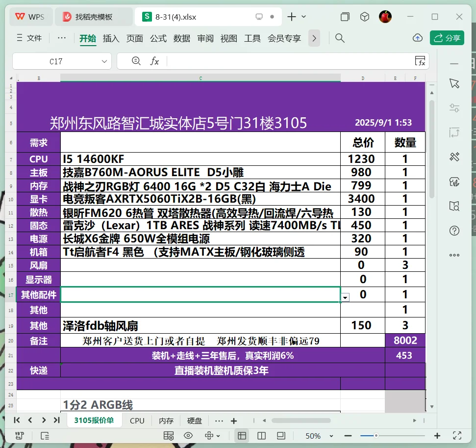Click the leaf badge sidebar icon
Image resolution: width=476 pixels, height=448 pixels.
[x=454, y=182]
